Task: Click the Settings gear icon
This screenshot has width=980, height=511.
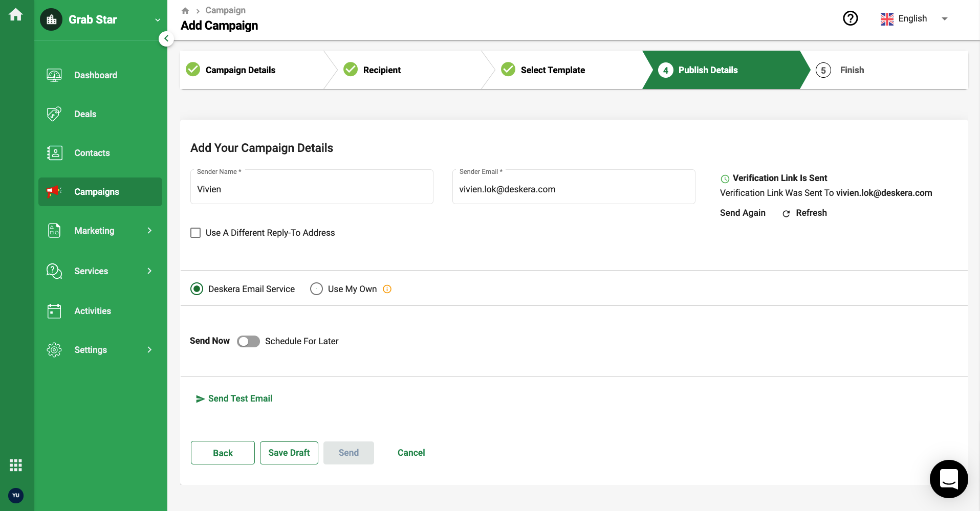Action: [54, 350]
